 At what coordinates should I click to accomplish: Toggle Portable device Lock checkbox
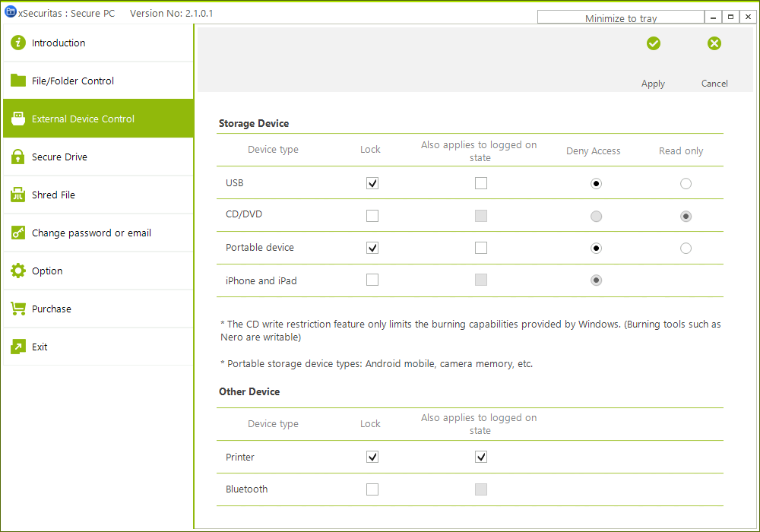[372, 248]
